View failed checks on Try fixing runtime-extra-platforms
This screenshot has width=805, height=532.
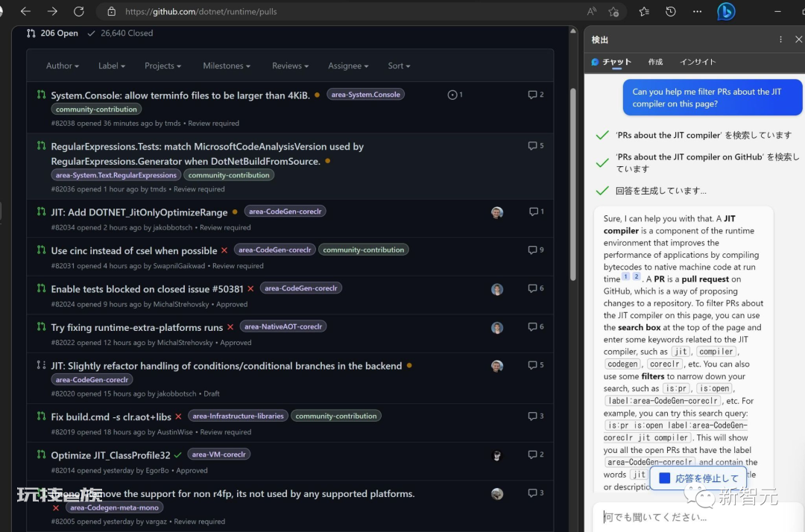[x=230, y=327]
